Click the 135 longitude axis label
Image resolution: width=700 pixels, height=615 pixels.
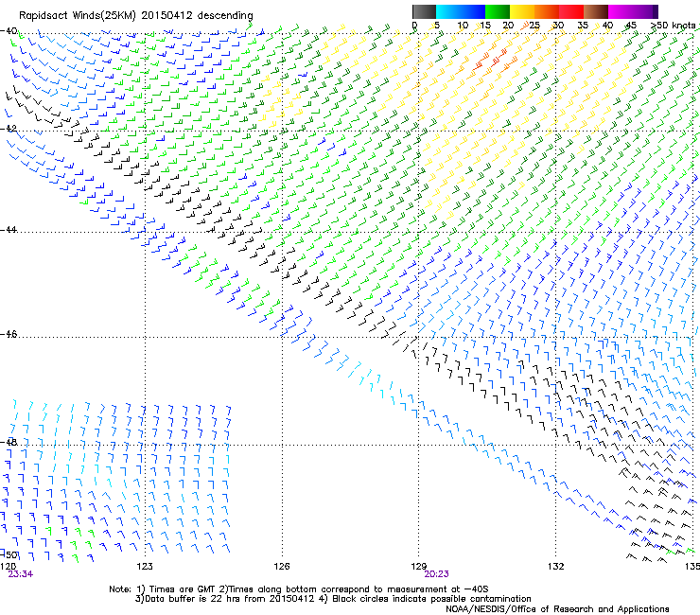692,566
